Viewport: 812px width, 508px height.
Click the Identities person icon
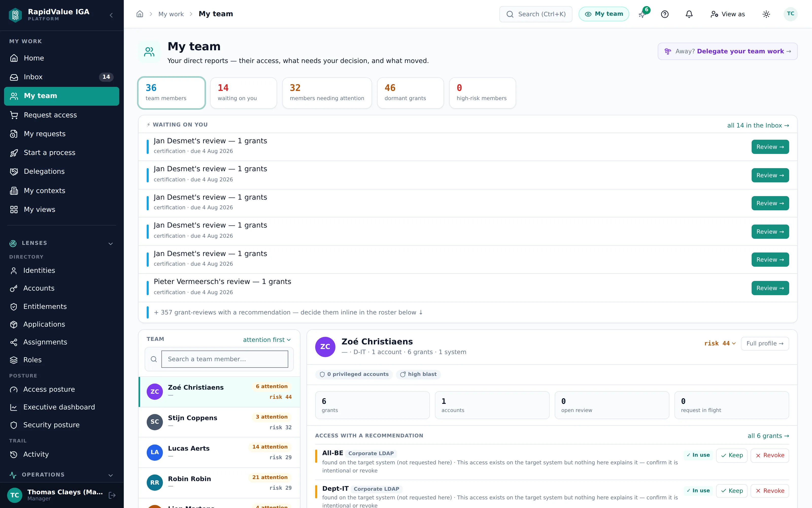point(13,271)
